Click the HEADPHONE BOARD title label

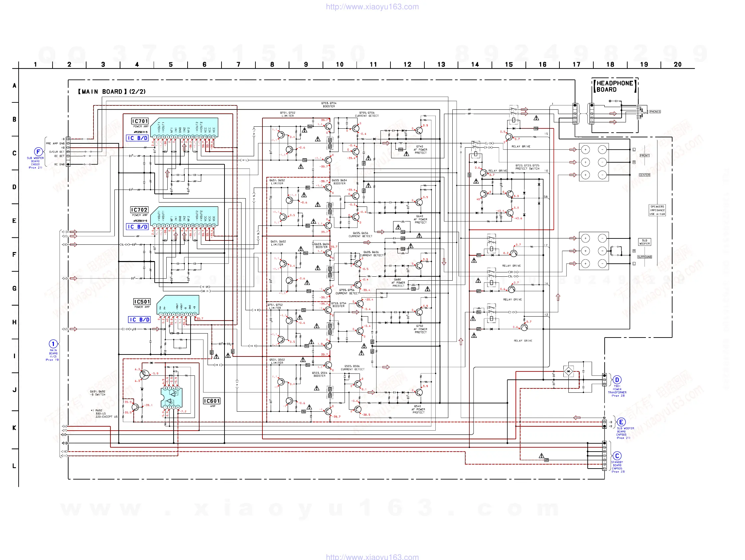click(615, 86)
